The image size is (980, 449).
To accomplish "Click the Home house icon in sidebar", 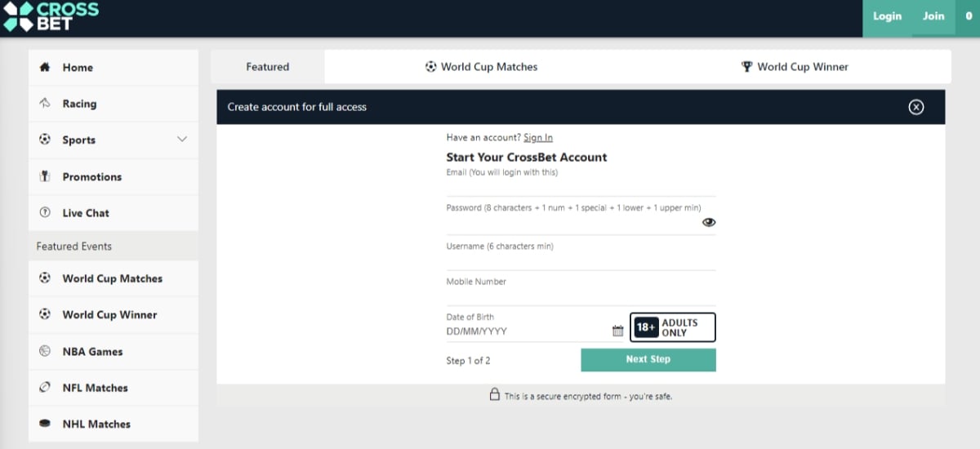I will (x=45, y=68).
